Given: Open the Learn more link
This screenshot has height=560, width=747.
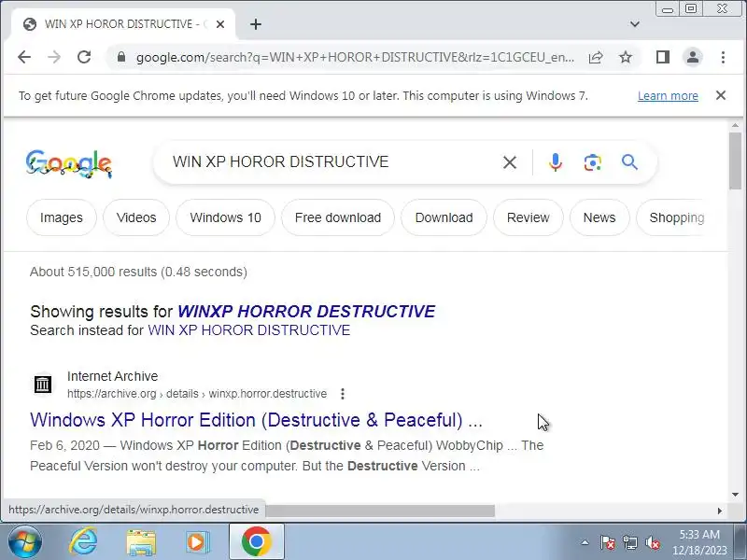Looking at the screenshot, I should click(x=668, y=96).
